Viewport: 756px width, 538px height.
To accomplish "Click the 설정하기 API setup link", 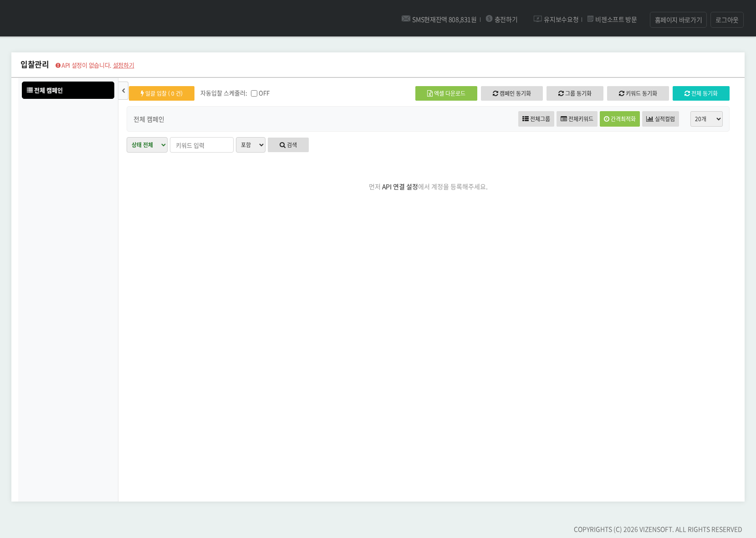I will (123, 66).
